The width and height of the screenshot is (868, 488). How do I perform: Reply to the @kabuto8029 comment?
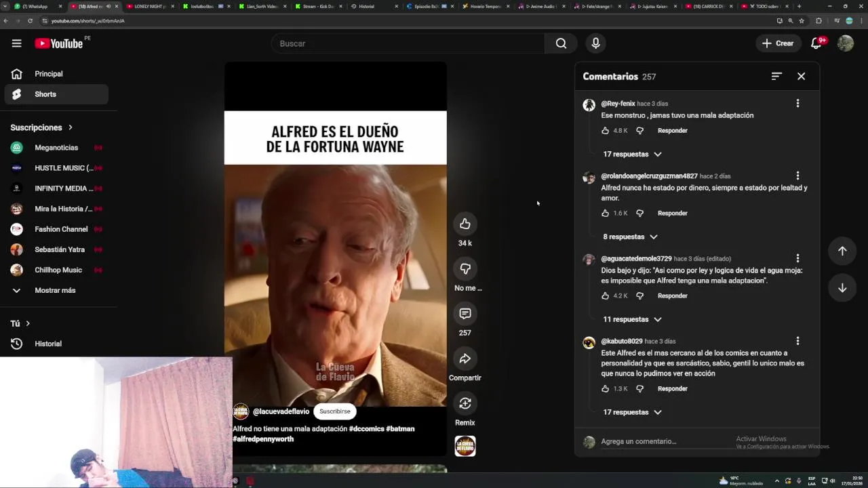click(672, 389)
